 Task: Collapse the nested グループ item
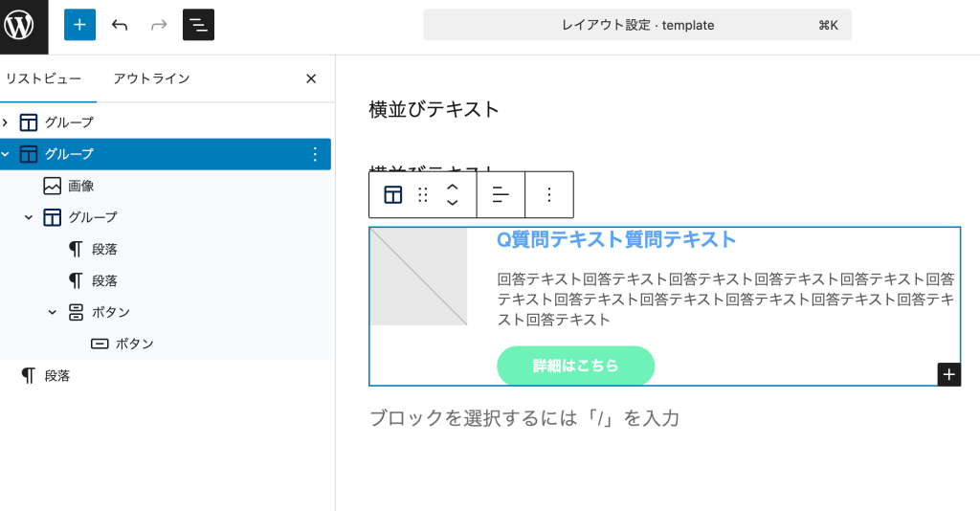(29, 217)
